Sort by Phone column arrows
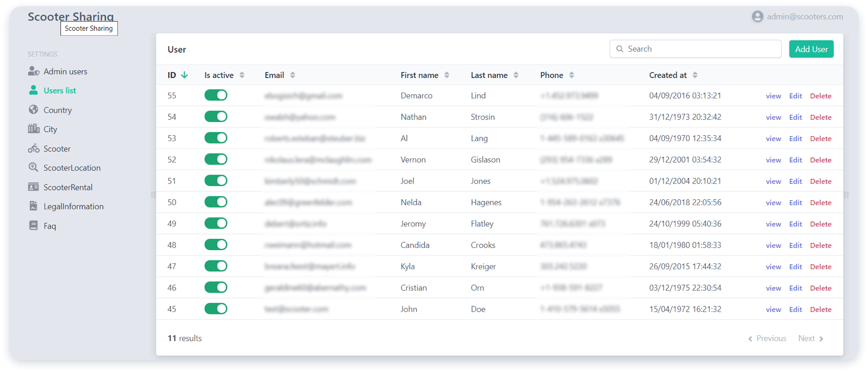This screenshot has height=372, width=868. [571, 75]
